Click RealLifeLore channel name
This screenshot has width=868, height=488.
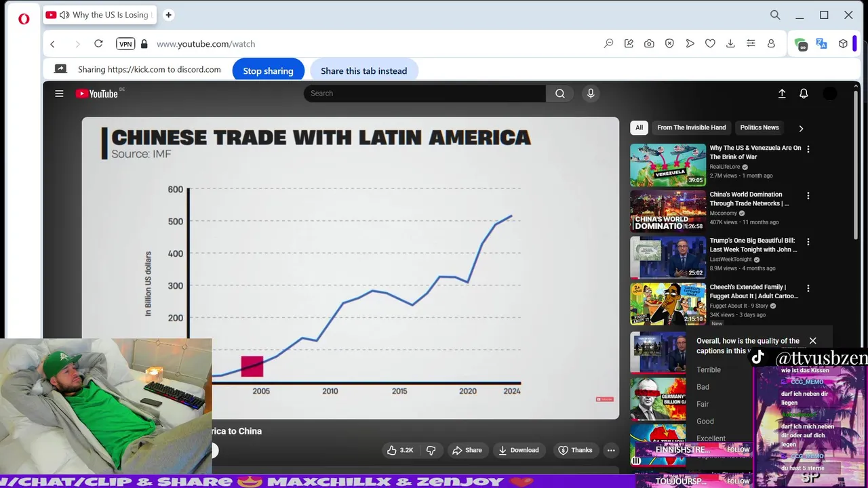[x=725, y=167]
